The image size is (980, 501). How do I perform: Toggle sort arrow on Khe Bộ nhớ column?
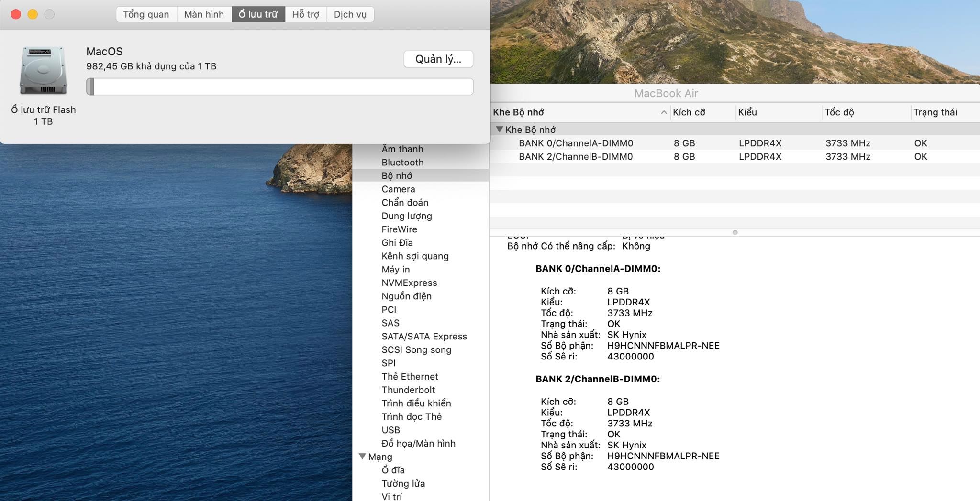click(664, 112)
